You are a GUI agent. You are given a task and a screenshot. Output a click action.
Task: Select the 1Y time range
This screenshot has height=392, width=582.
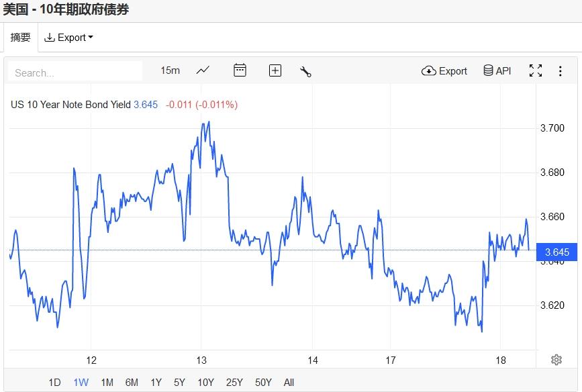(156, 383)
